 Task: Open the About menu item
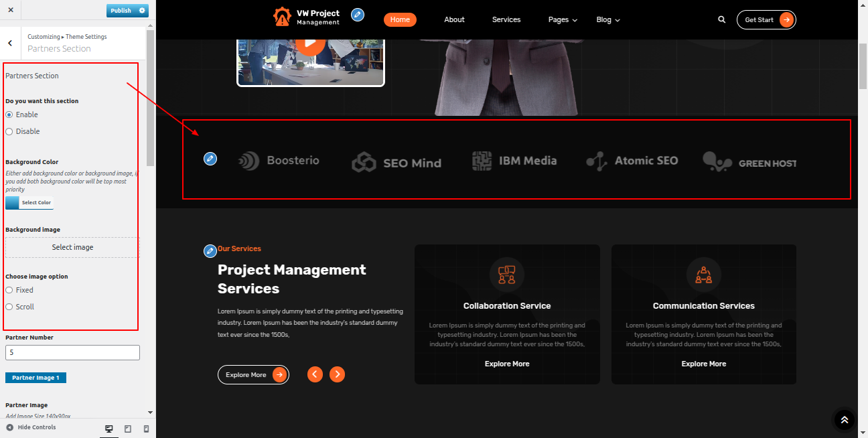454,20
